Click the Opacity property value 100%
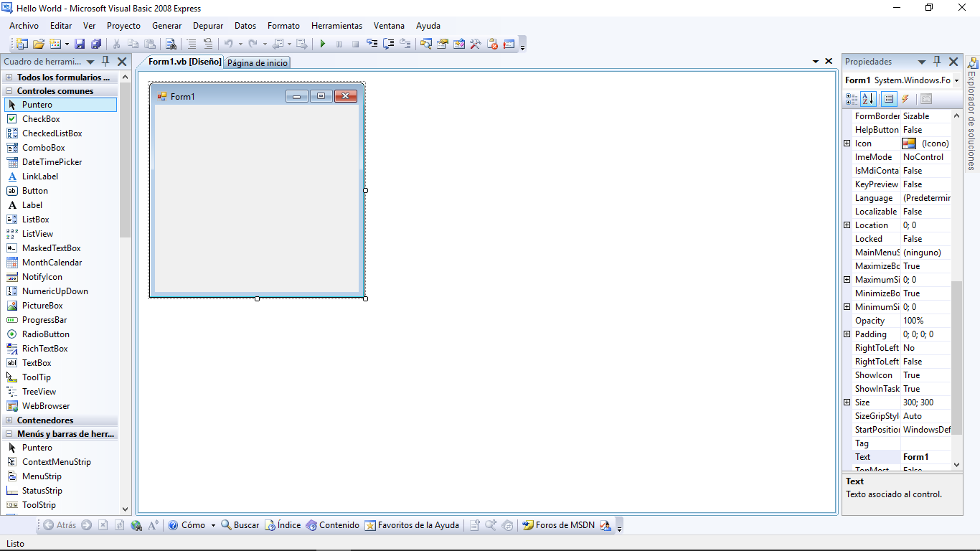The height and width of the screenshot is (551, 980). tap(925, 321)
